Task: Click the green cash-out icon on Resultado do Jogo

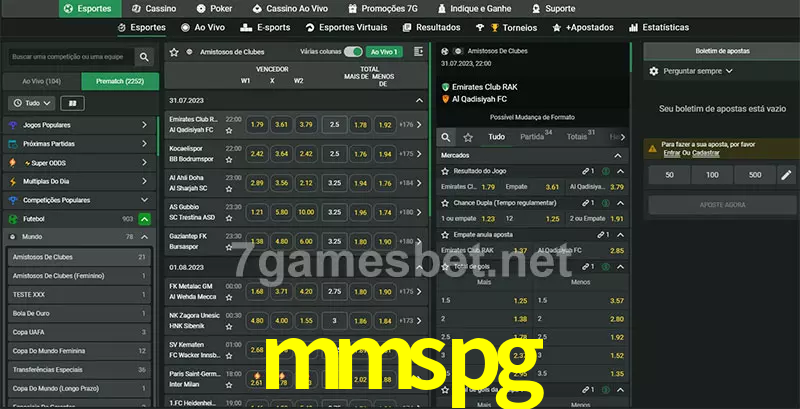Action: point(605,171)
